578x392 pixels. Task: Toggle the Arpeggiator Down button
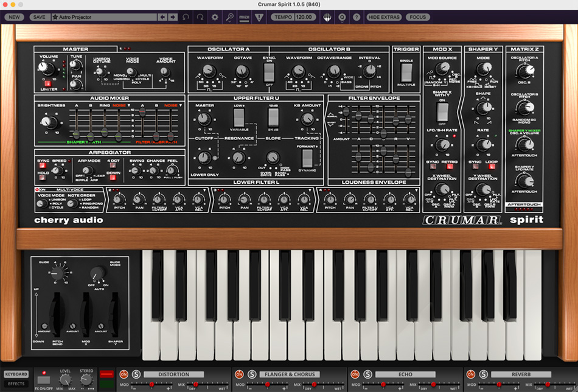(113, 178)
